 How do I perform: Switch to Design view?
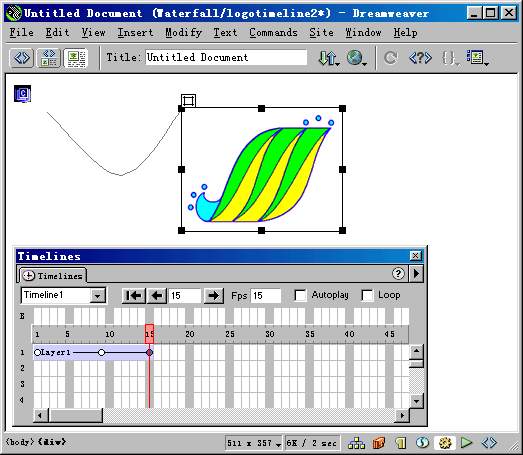tap(76, 58)
